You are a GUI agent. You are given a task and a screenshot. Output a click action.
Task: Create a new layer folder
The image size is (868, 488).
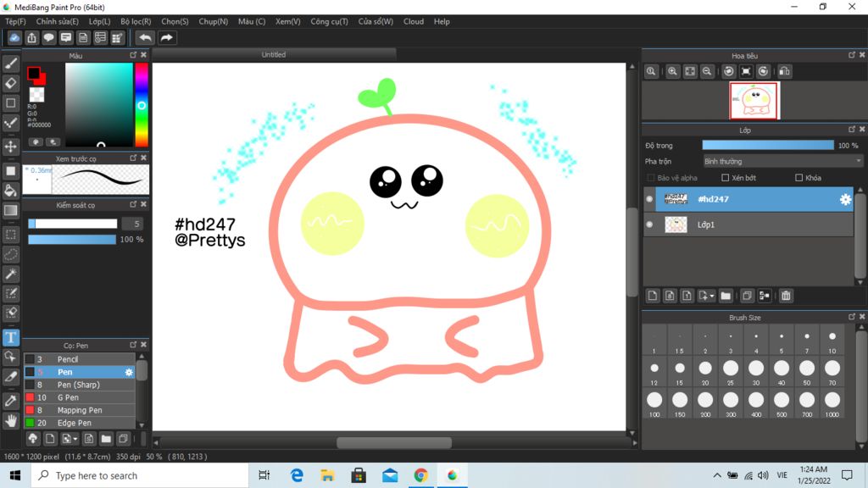point(726,296)
